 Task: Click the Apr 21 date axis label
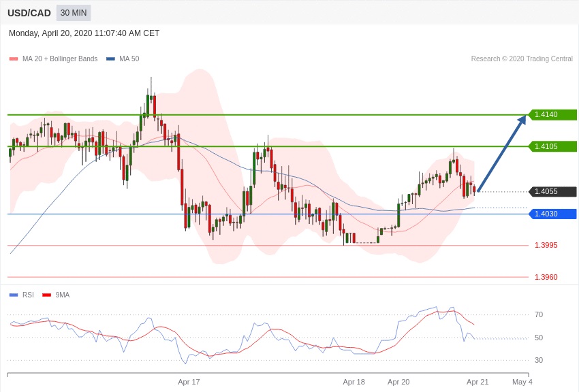point(478,382)
